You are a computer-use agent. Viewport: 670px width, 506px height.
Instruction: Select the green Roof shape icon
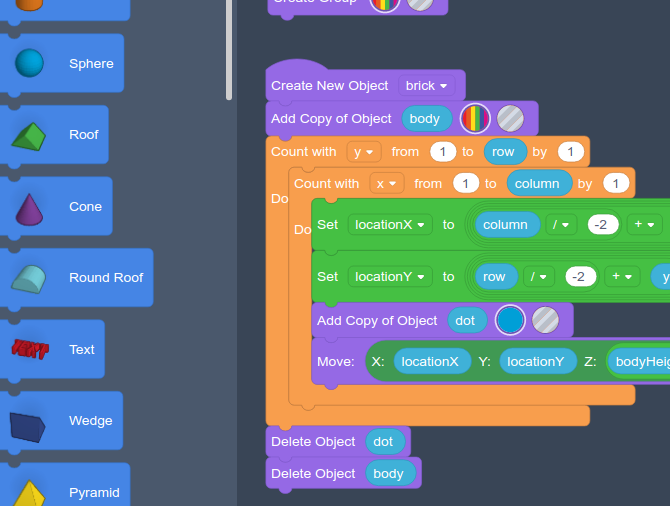tap(29, 137)
